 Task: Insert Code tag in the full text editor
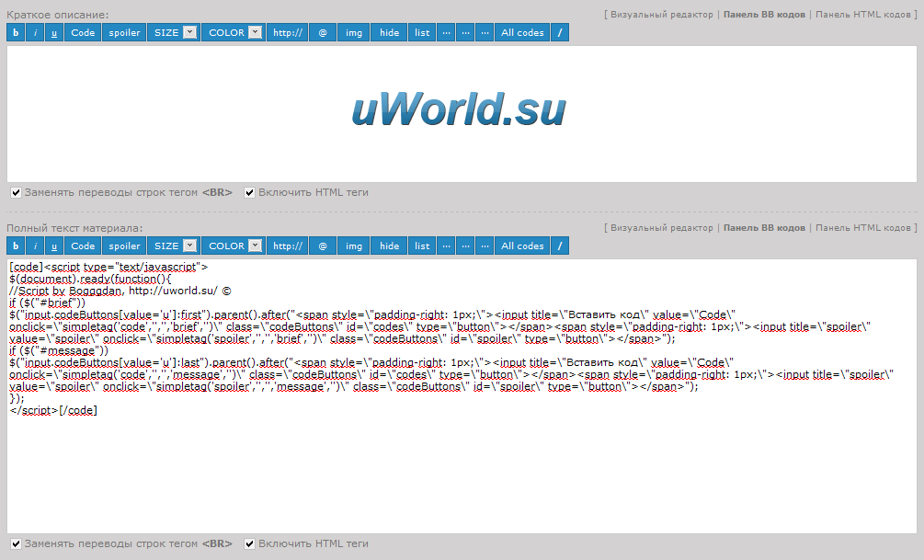(83, 246)
